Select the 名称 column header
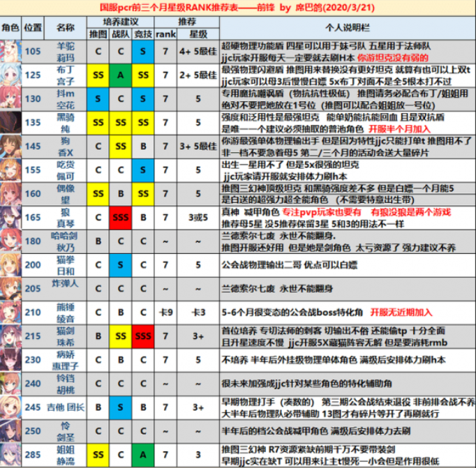 coord(66,28)
